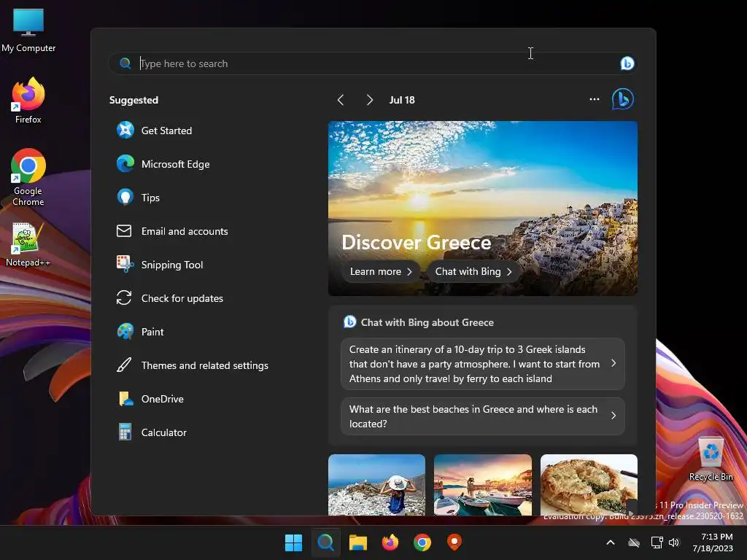Launch Calculator icon in Suggested

pyautogui.click(x=125, y=432)
